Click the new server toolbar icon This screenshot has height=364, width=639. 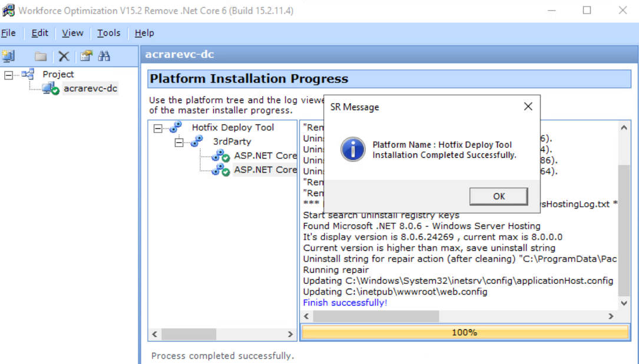[8, 57]
